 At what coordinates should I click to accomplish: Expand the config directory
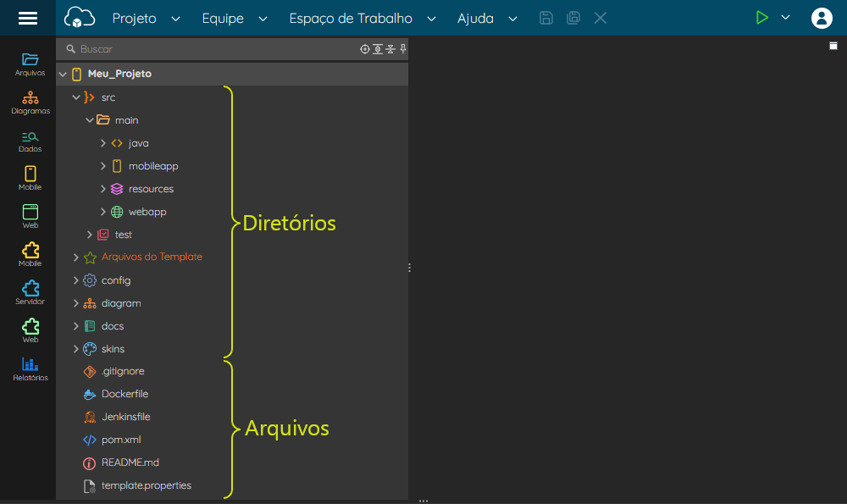click(76, 280)
